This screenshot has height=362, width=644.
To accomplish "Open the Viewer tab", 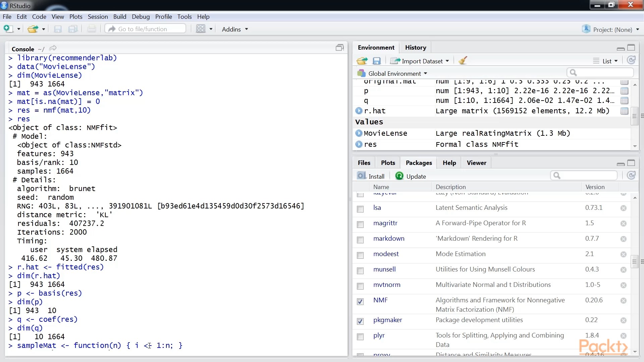I will click(477, 163).
